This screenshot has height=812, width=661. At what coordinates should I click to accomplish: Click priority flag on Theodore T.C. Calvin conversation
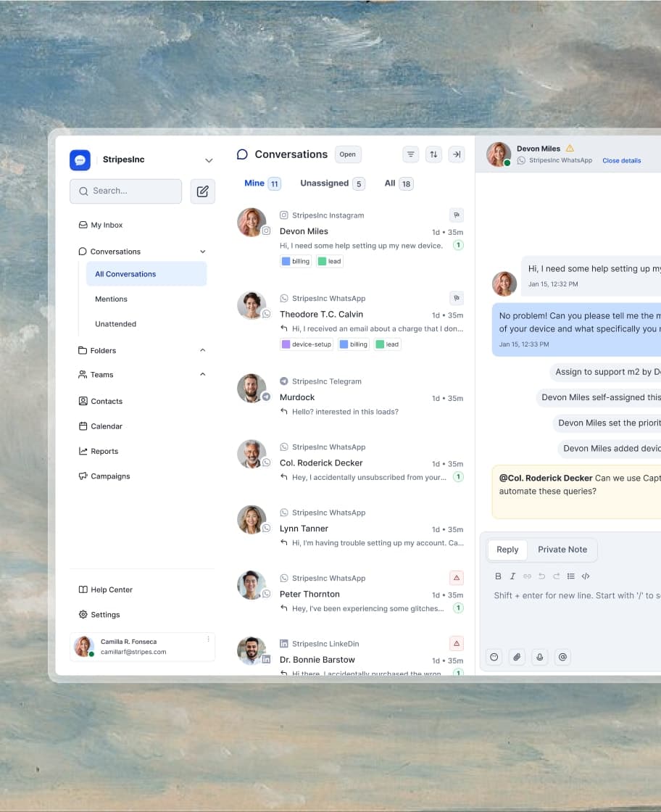click(x=457, y=298)
